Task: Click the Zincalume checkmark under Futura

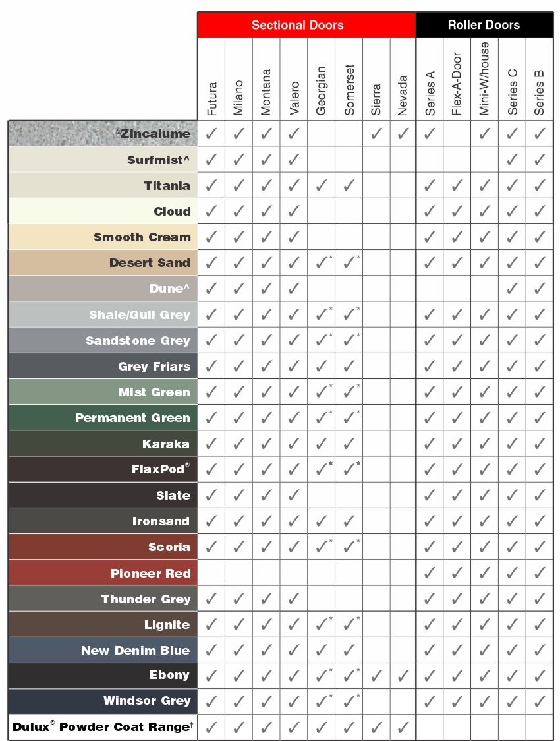Action: (211, 134)
